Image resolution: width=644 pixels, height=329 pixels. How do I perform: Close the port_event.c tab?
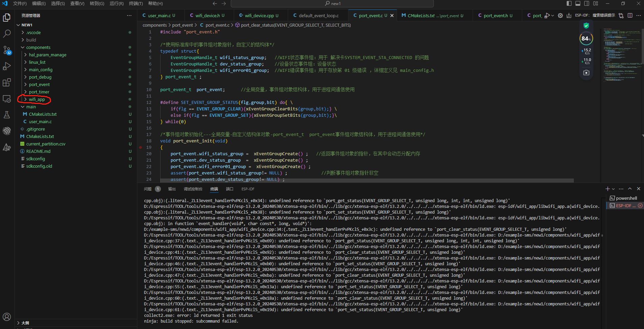pos(392,16)
